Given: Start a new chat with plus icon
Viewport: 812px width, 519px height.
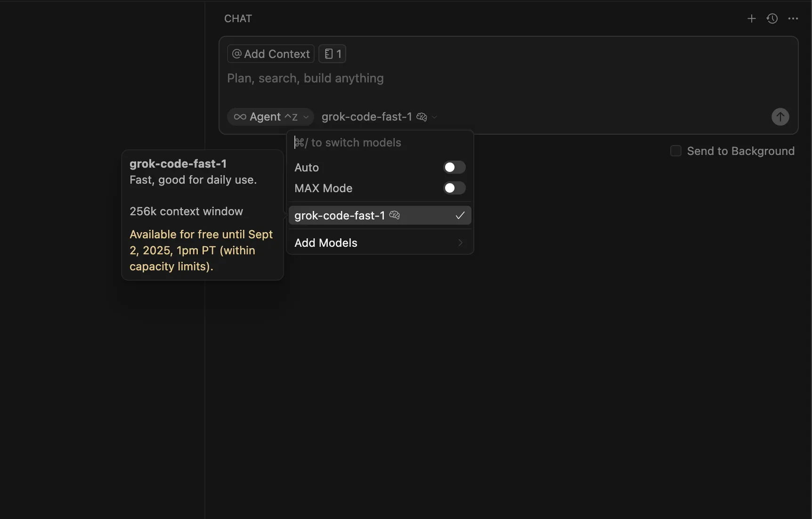Looking at the screenshot, I should pyautogui.click(x=751, y=19).
